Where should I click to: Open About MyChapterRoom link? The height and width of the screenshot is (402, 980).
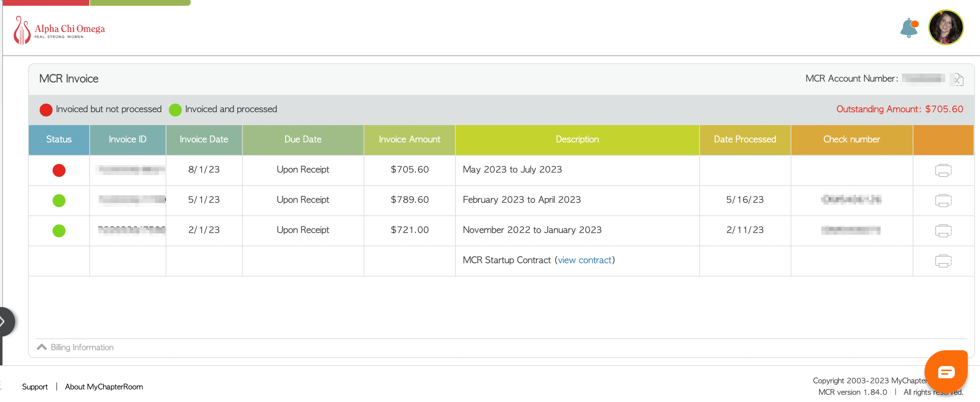[x=103, y=387]
